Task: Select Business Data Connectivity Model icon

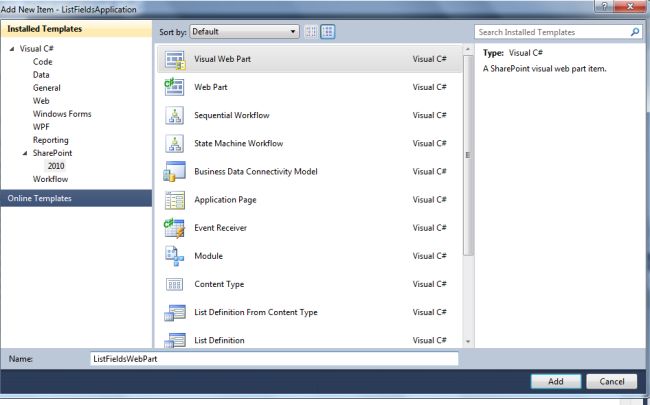Action: pyautogui.click(x=175, y=172)
